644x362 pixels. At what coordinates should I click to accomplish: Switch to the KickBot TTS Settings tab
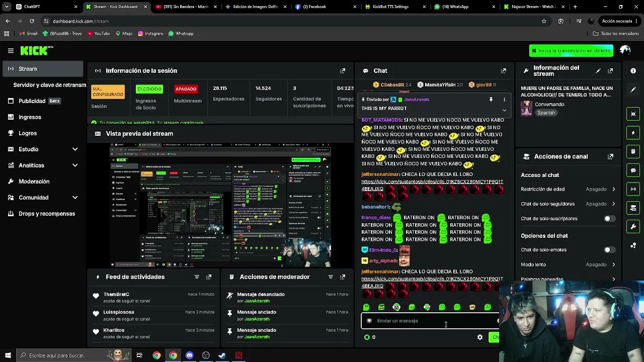click(x=394, y=7)
